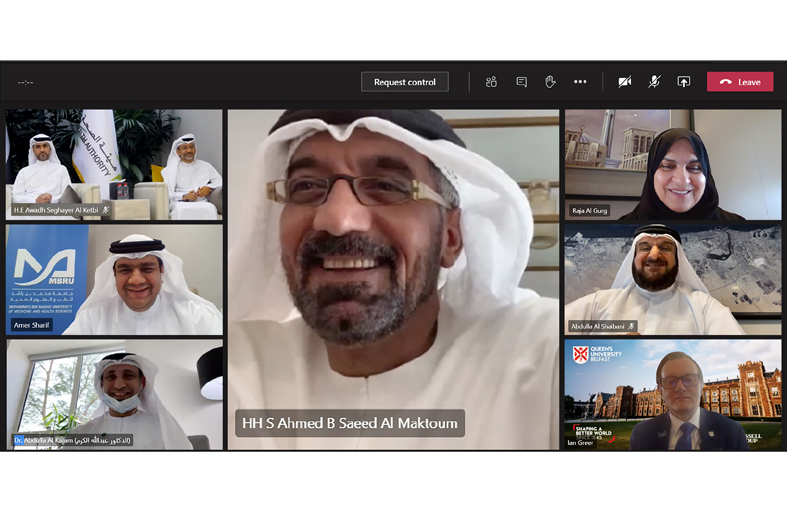This screenshot has height=512, width=787.
Task: Leave the meeting
Action: [x=740, y=82]
